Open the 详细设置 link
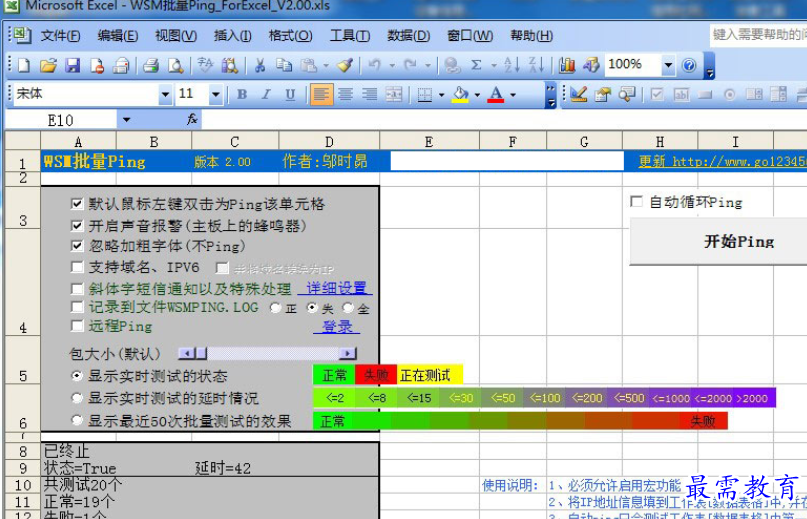The width and height of the screenshot is (807, 519). pos(335,288)
